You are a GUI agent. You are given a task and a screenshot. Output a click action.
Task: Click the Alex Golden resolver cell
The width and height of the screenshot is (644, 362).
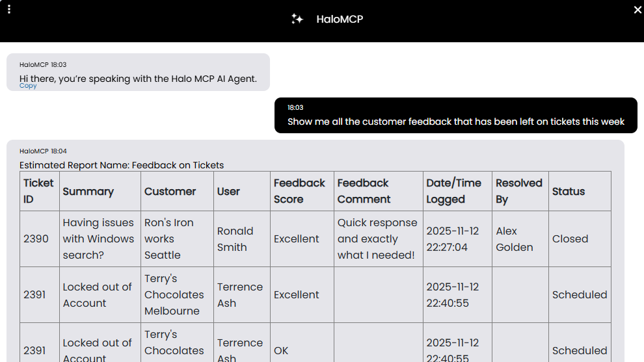click(515, 239)
